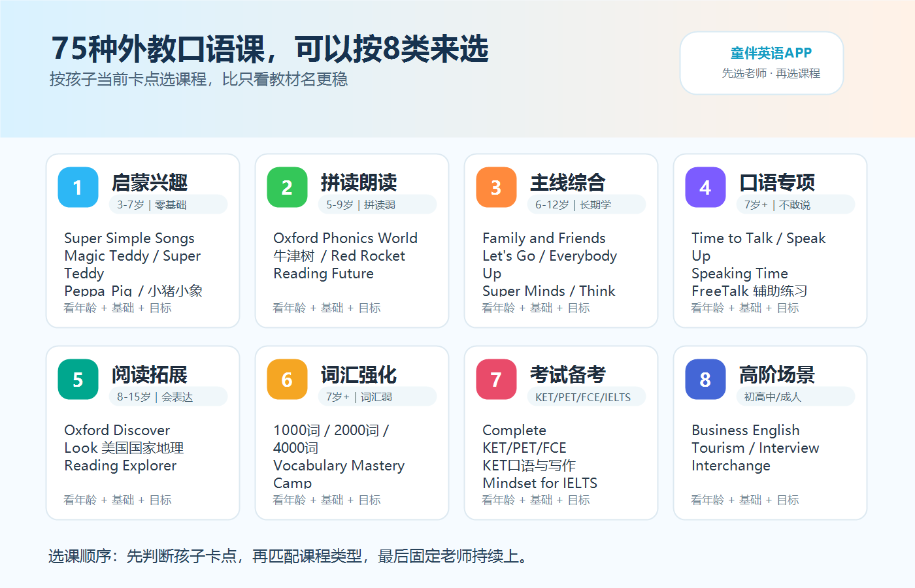The height and width of the screenshot is (588, 915).
Task: Click the Family and Friends text
Action: 544,238
